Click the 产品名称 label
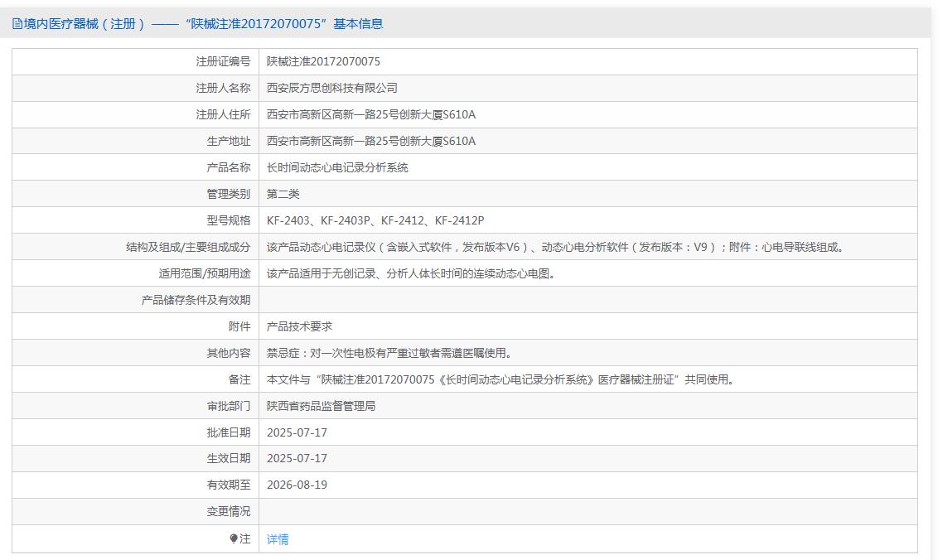Image resolution: width=938 pixels, height=560 pixels. [x=229, y=167]
